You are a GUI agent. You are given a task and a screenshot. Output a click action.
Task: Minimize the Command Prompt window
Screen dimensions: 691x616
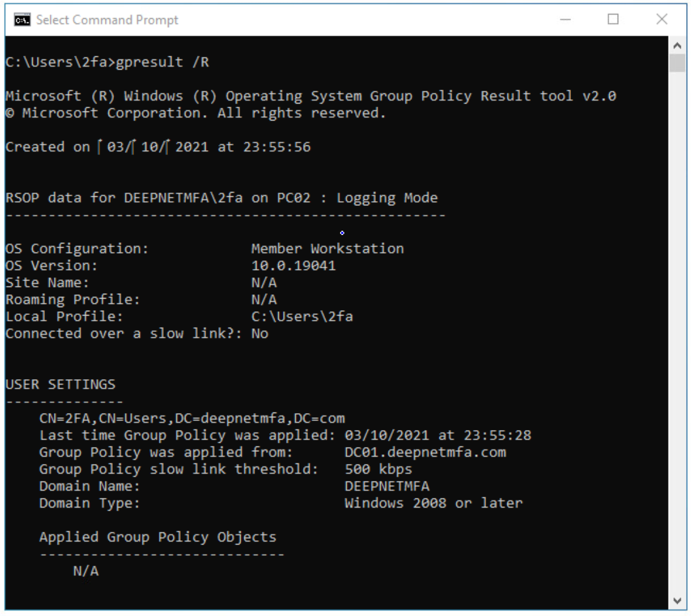(565, 20)
